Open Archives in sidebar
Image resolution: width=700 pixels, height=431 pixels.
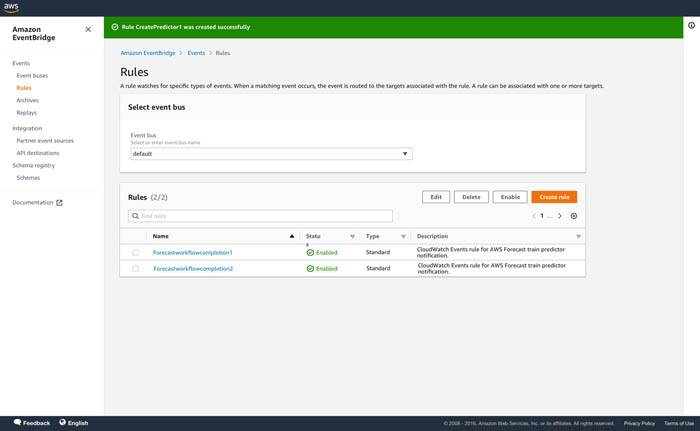point(27,100)
